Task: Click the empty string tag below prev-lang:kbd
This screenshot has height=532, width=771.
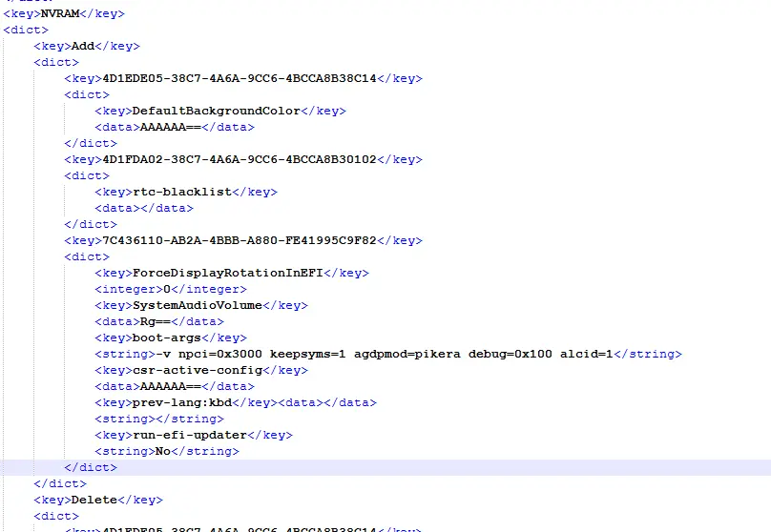Action: [159, 419]
